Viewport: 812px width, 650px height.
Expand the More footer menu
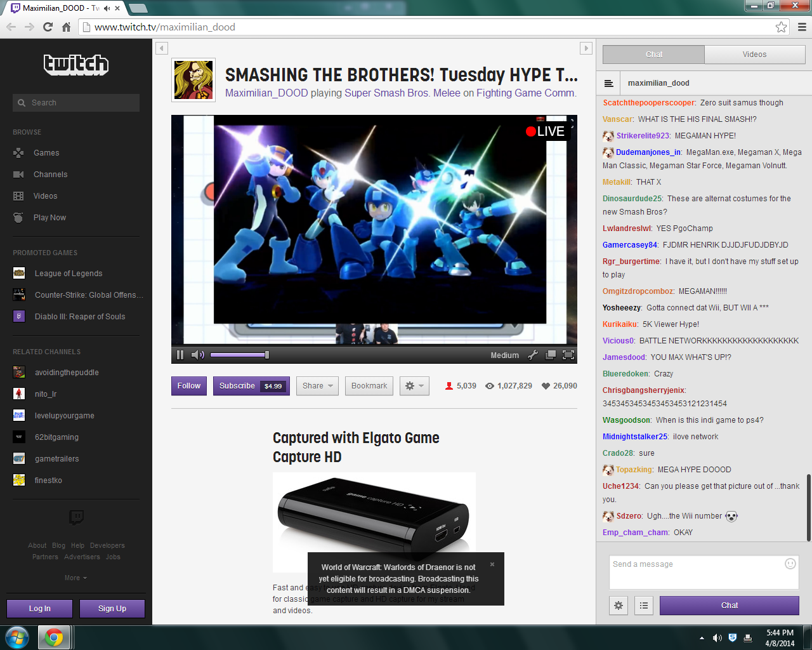pyautogui.click(x=75, y=578)
